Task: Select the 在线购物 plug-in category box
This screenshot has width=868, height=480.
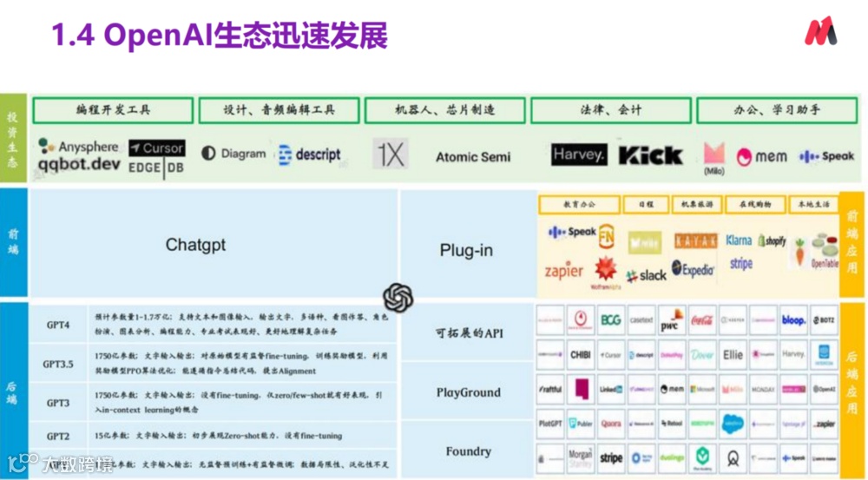Action: click(x=755, y=204)
